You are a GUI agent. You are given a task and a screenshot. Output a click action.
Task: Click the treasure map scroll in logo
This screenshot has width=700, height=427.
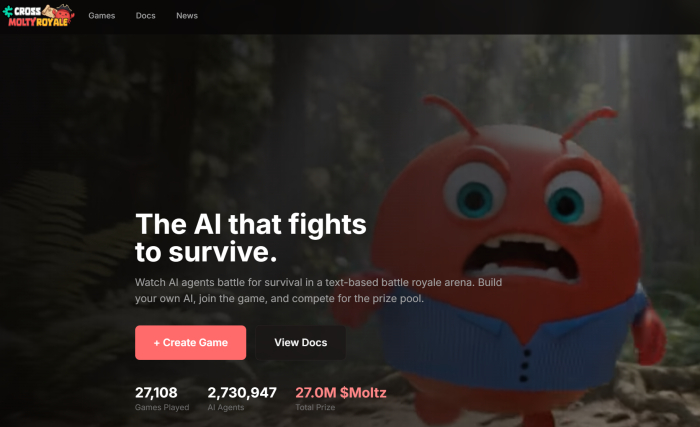tap(49, 11)
